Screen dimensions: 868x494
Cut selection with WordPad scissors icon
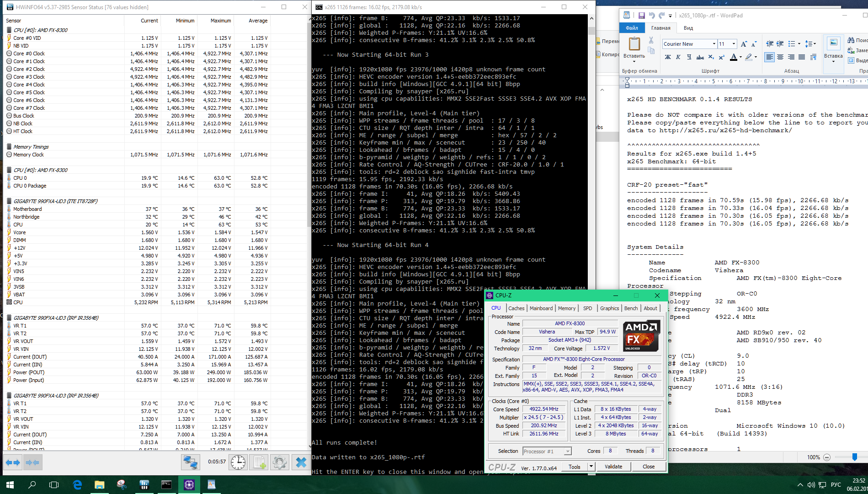point(651,40)
